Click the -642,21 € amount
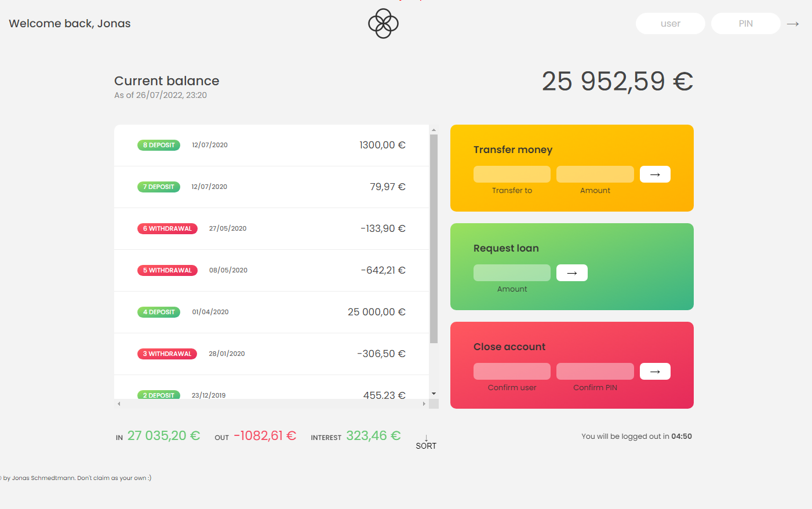 [x=383, y=270]
